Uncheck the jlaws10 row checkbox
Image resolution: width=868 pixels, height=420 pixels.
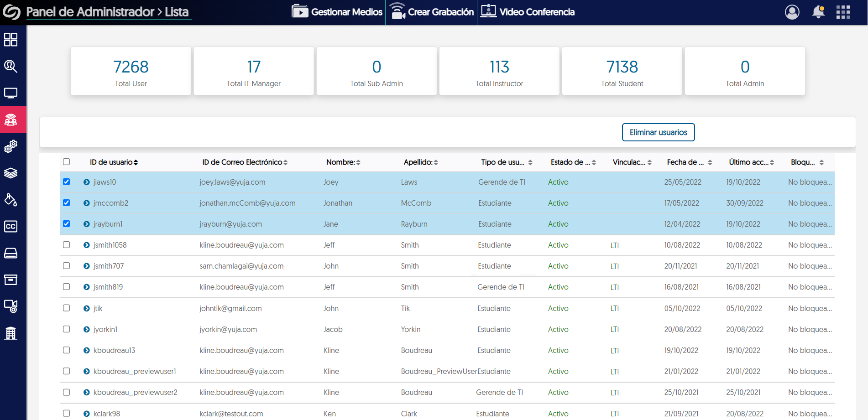point(67,182)
